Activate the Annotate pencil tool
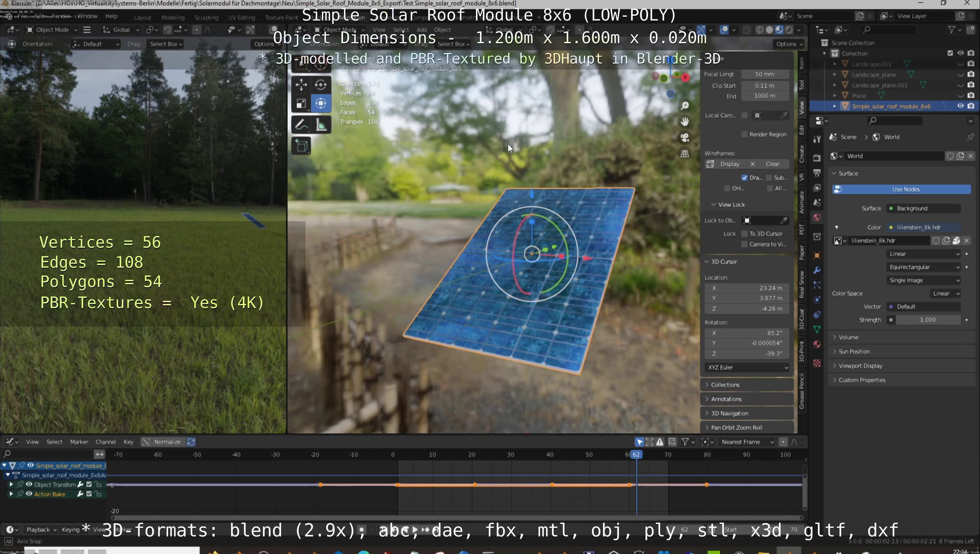Image resolution: width=980 pixels, height=554 pixels. [301, 124]
